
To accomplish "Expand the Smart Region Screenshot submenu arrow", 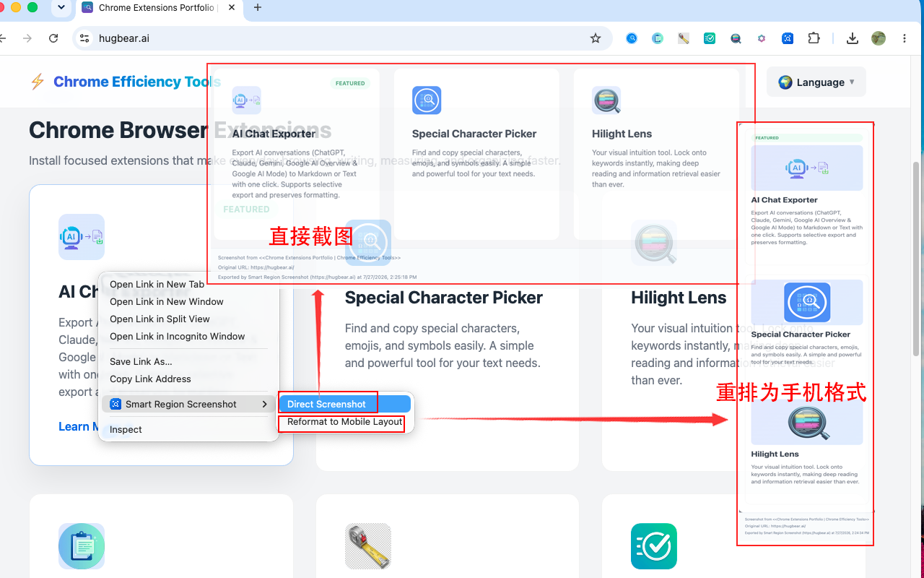I will pyautogui.click(x=264, y=404).
